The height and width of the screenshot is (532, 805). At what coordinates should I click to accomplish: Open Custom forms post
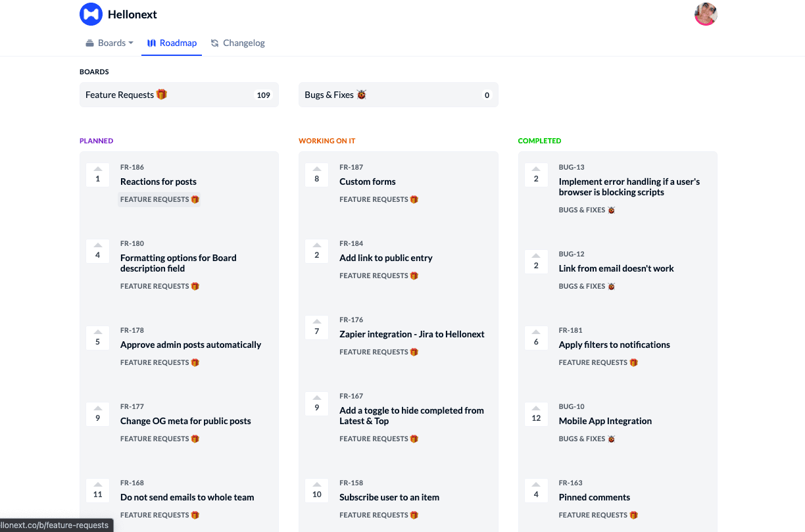(368, 181)
